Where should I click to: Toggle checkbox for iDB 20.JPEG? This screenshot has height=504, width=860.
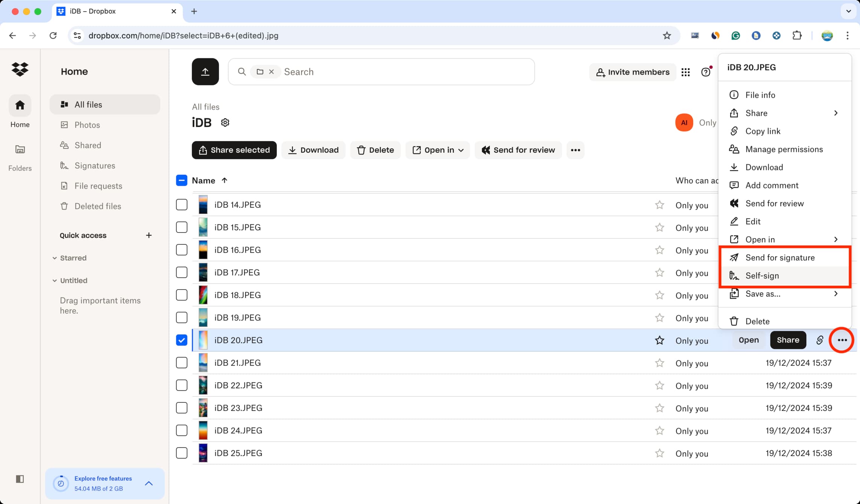coord(182,340)
